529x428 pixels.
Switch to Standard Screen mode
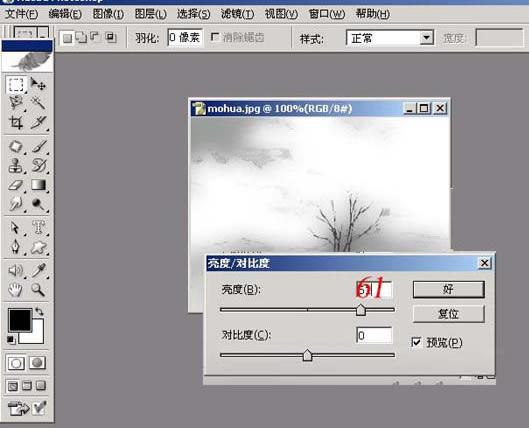coord(13,386)
